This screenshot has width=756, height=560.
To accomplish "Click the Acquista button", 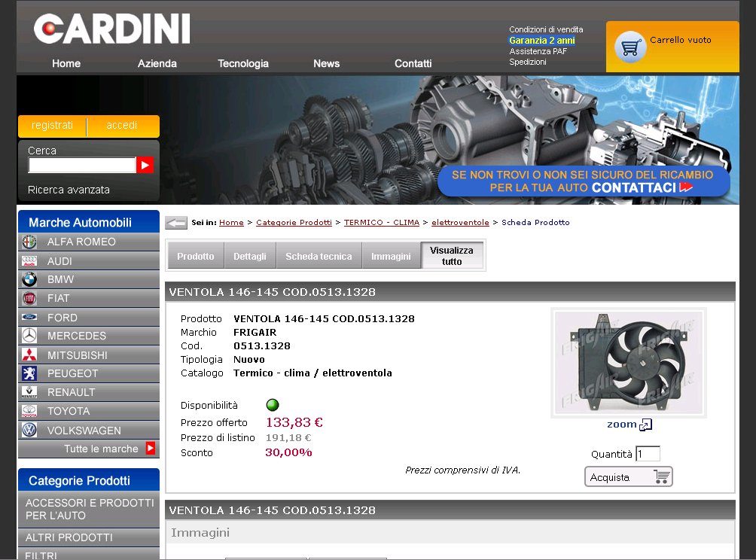I will click(628, 476).
